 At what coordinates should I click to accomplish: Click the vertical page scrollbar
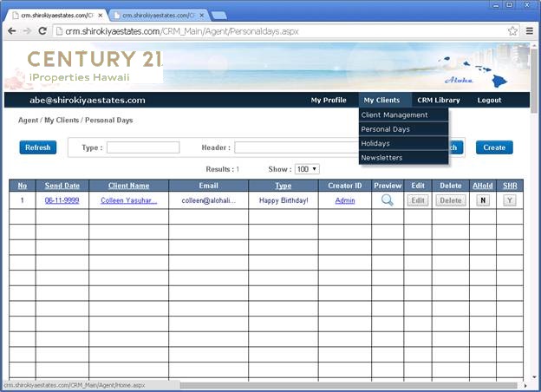[534, 82]
